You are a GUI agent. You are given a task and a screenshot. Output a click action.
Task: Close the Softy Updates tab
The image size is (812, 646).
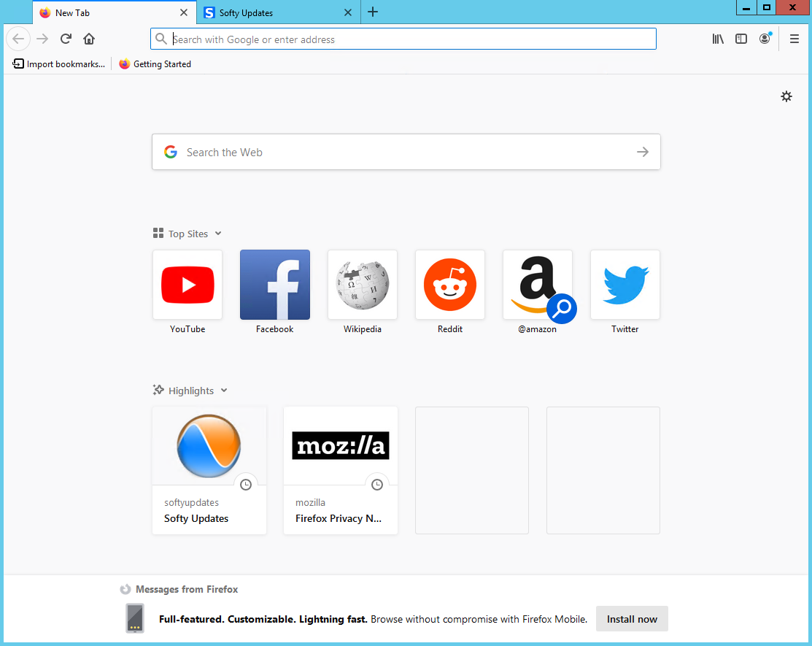pos(348,12)
